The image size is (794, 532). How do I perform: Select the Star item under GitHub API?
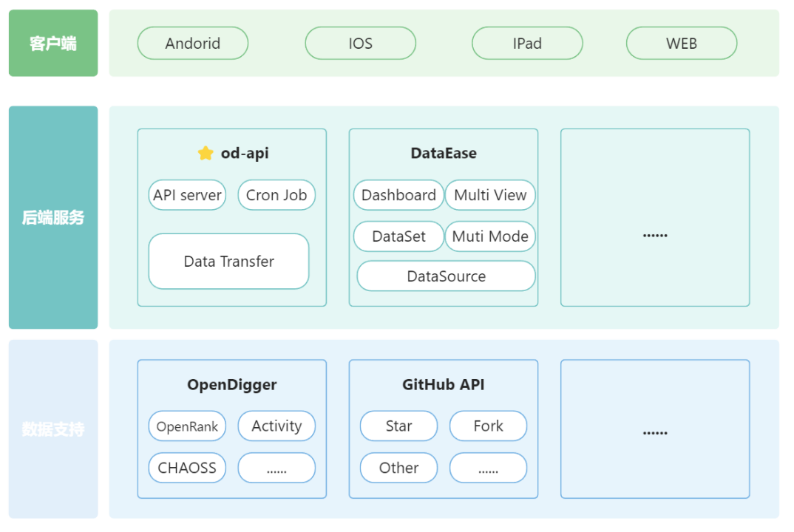398,426
